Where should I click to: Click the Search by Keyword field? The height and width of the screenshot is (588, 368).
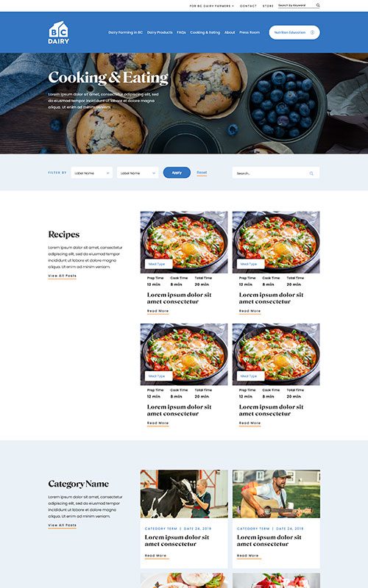click(297, 6)
